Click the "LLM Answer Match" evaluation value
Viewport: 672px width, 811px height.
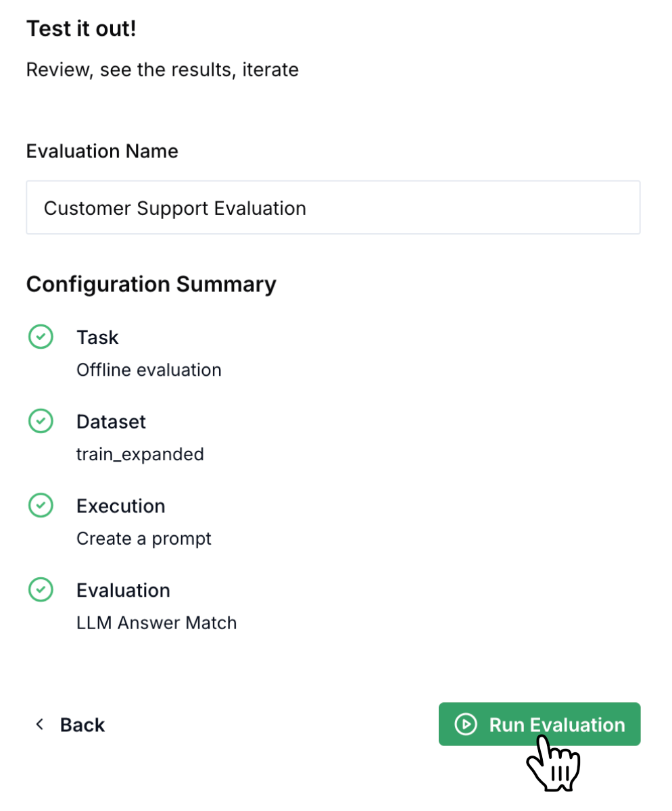[156, 622]
